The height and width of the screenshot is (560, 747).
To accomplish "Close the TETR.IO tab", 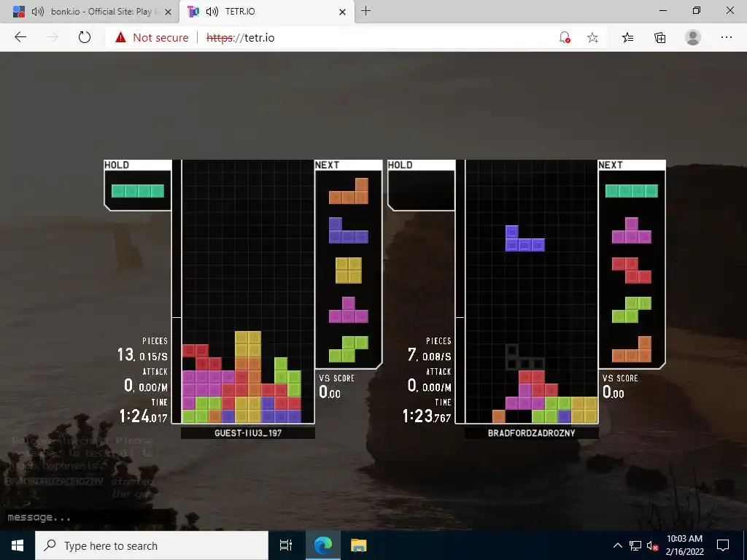I will (x=343, y=12).
